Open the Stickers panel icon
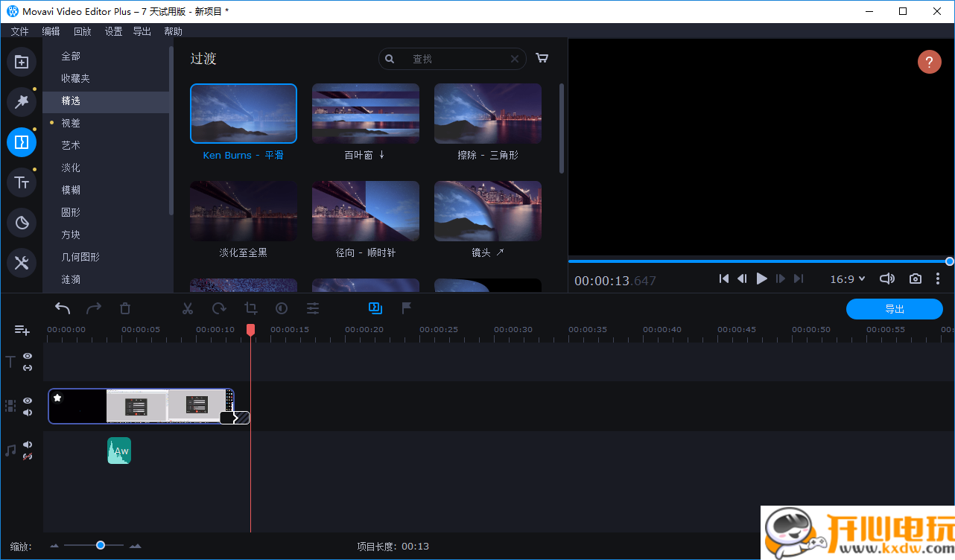Screen dimensions: 955x560 pos(22,223)
